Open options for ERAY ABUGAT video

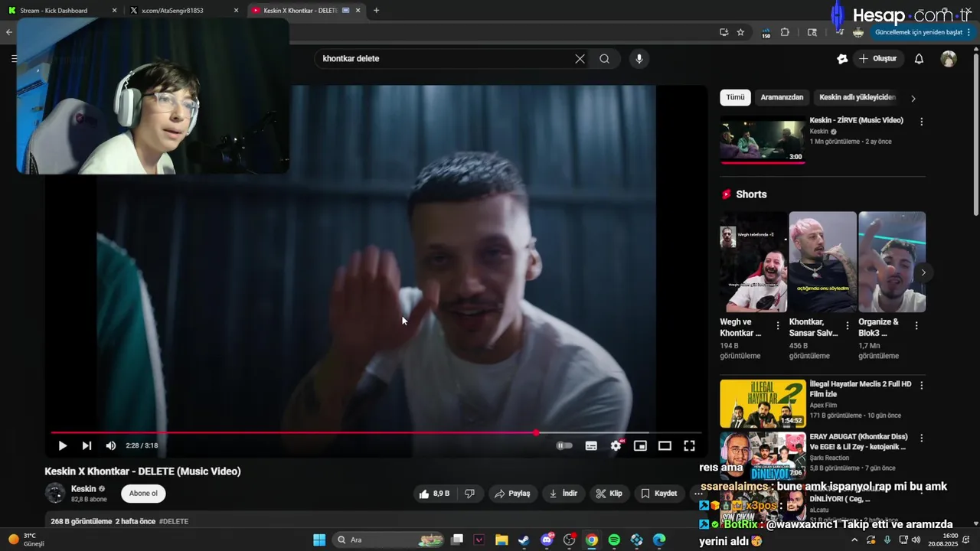click(x=921, y=438)
